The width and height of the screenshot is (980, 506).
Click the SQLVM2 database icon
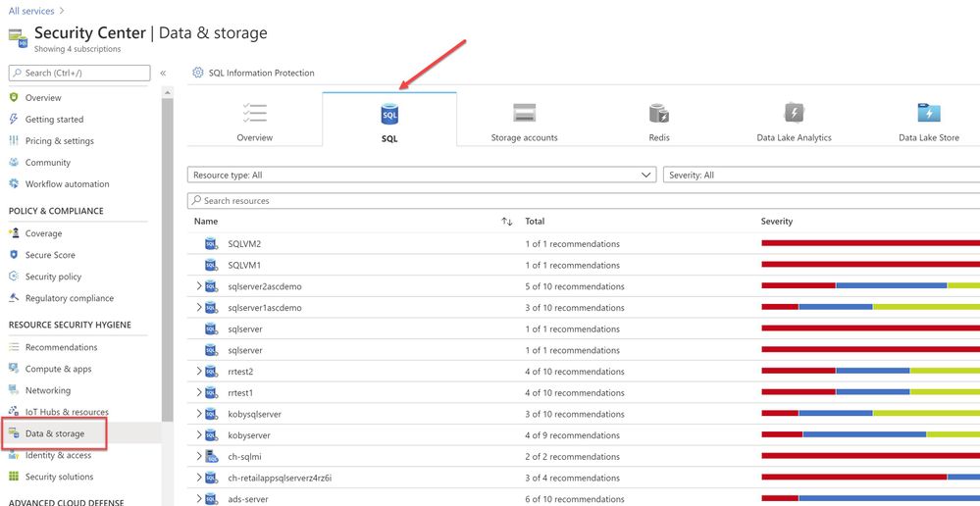(211, 243)
